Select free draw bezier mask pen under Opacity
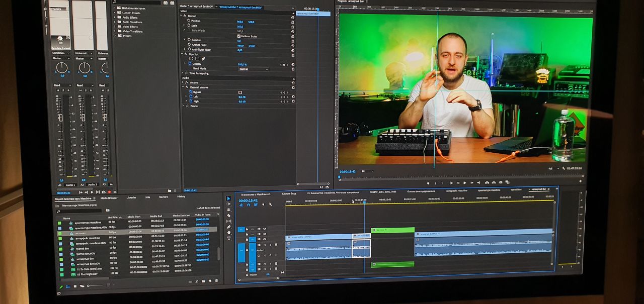The width and height of the screenshot is (644, 304). coord(203,59)
